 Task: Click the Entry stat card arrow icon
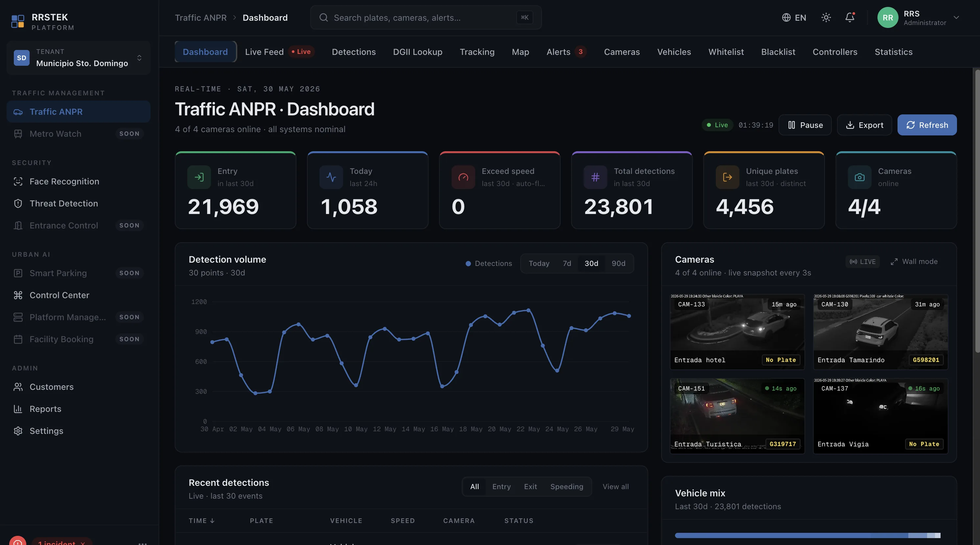[x=199, y=177]
